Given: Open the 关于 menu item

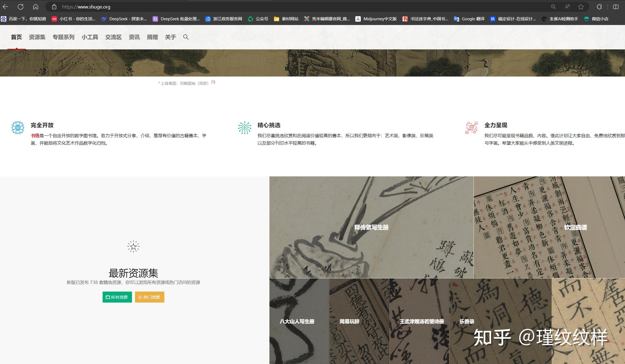Looking at the screenshot, I should click(171, 37).
